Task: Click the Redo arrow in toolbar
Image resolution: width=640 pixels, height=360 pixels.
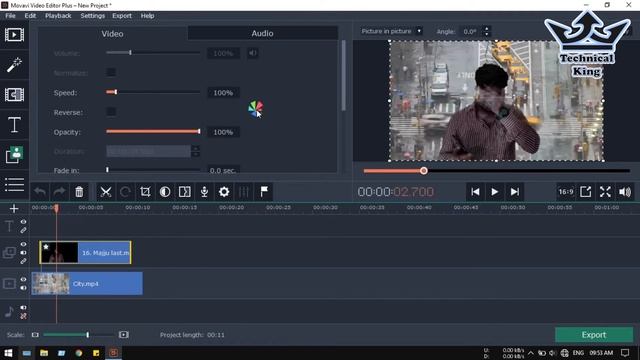Action: (x=60, y=191)
